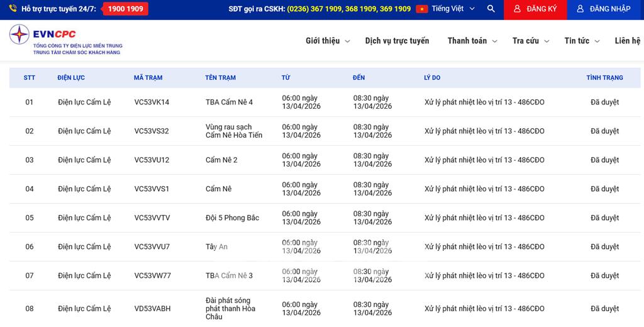
Task: Select row with station TBA Cẩm Nê 4
Action: tap(229, 102)
